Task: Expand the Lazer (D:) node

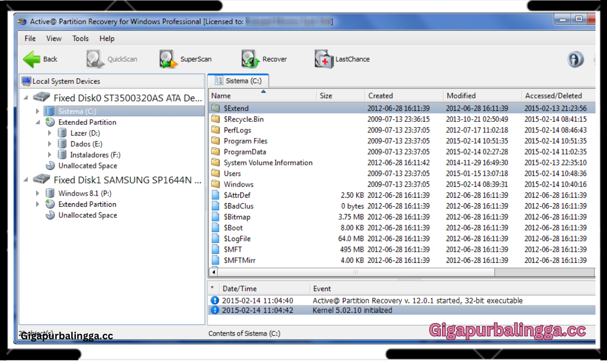Action: pos(50,133)
